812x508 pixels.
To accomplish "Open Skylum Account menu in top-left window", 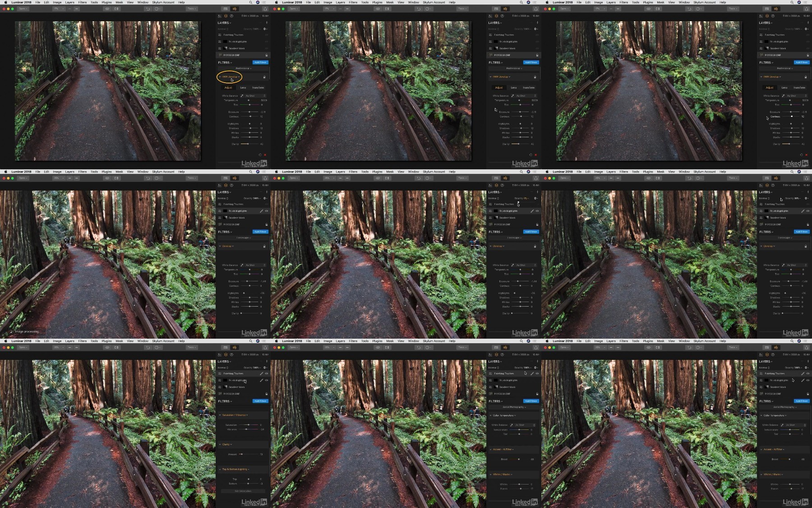I will [x=163, y=2].
